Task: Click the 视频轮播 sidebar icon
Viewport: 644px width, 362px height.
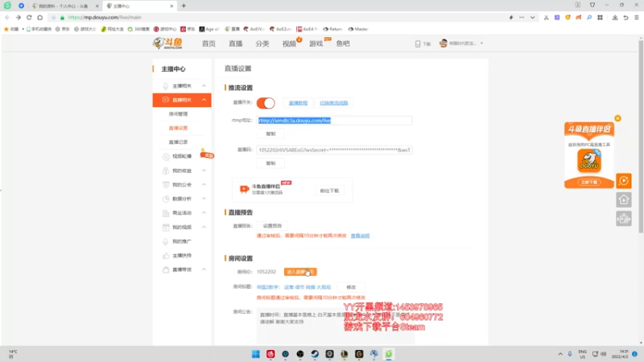Action: point(166,156)
